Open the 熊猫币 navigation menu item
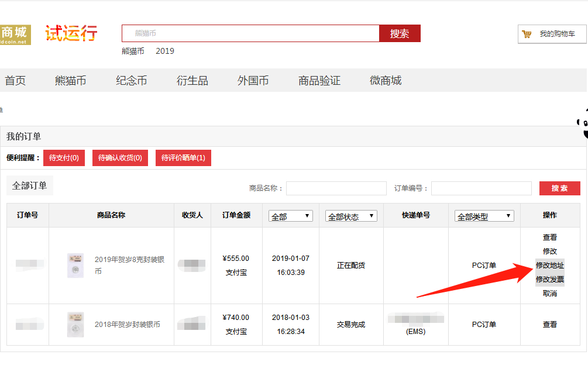Viewport: 588px width, 372px height. (70, 81)
